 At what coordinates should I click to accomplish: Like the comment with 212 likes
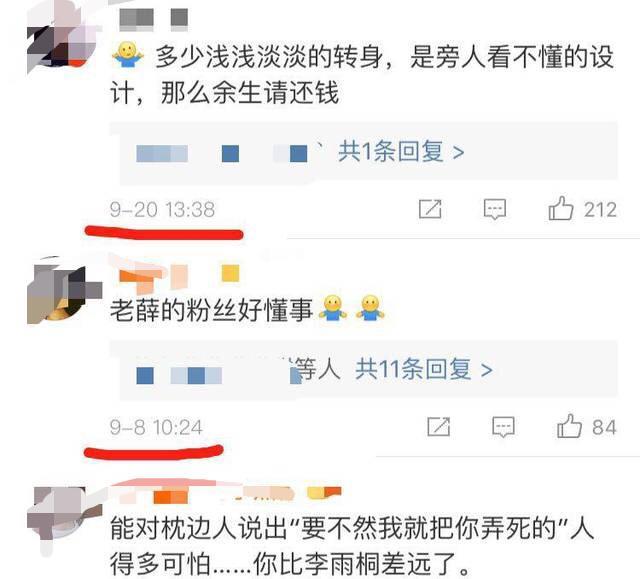pos(561,209)
